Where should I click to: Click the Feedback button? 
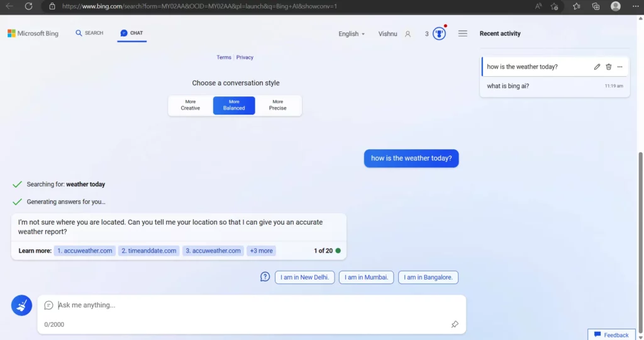(x=611, y=335)
